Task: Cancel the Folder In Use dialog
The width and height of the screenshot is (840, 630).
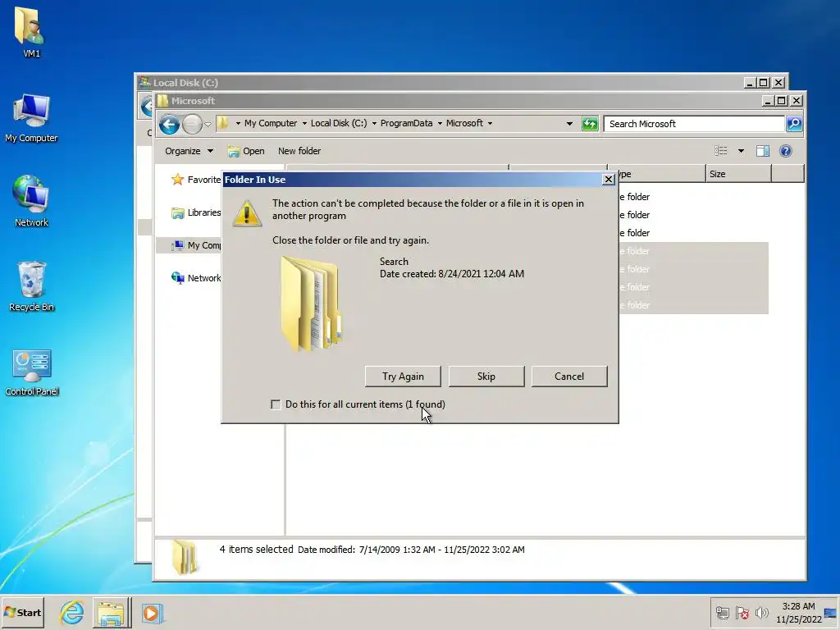Action: pos(569,376)
